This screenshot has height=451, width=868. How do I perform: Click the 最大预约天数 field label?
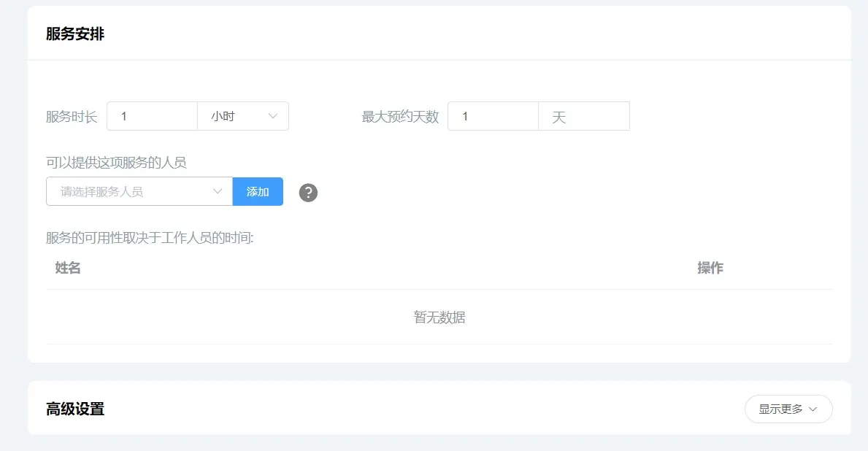click(x=400, y=117)
